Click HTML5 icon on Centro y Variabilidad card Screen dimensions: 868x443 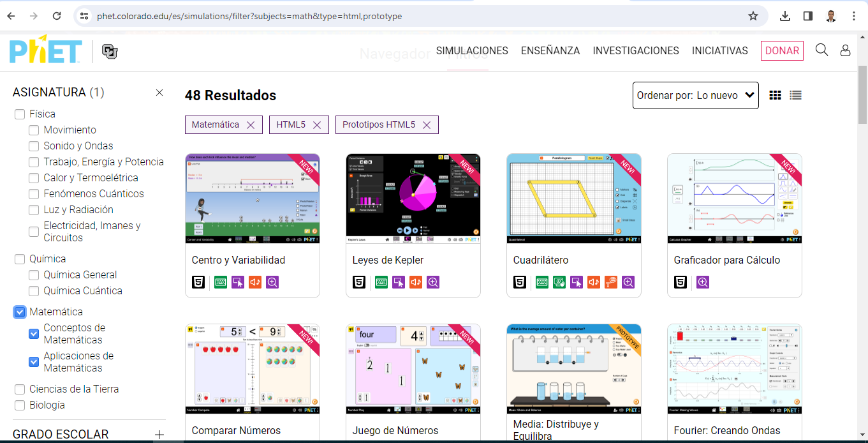tap(198, 282)
